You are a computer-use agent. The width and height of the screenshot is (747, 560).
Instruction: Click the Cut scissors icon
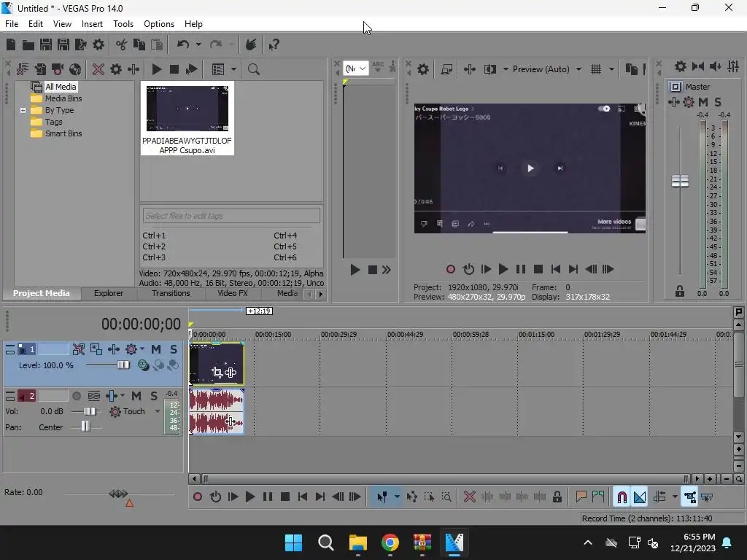click(122, 44)
